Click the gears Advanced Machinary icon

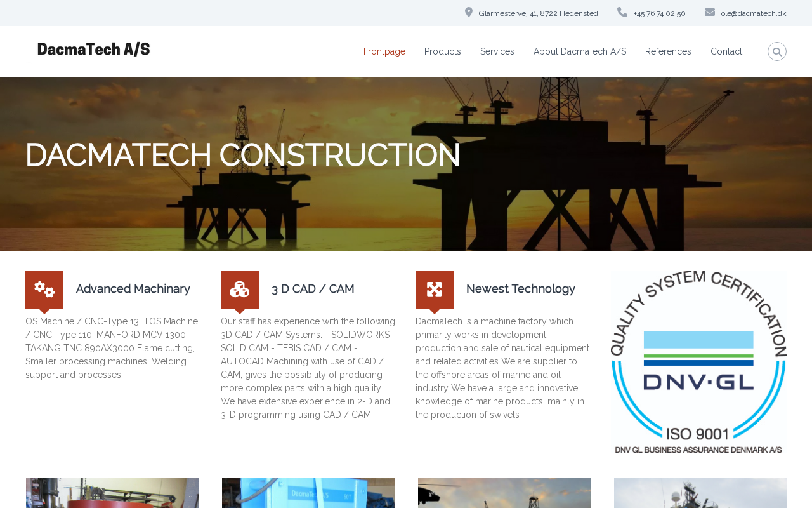click(x=44, y=290)
